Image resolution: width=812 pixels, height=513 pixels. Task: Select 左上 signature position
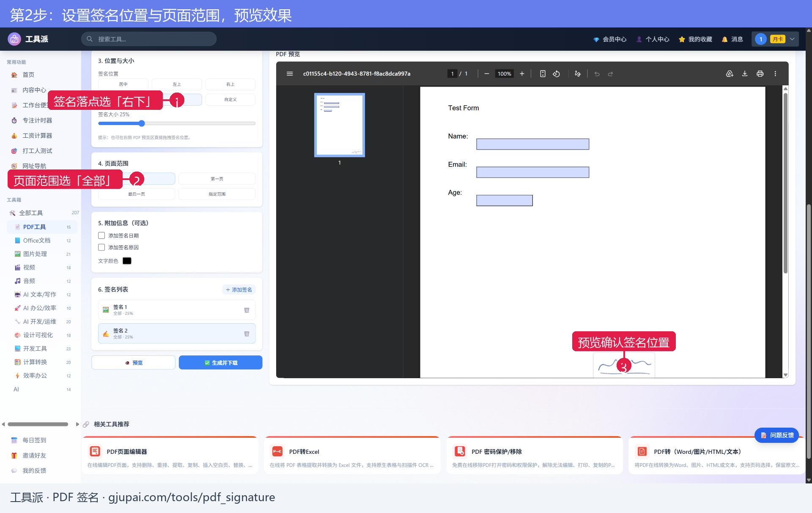click(177, 84)
